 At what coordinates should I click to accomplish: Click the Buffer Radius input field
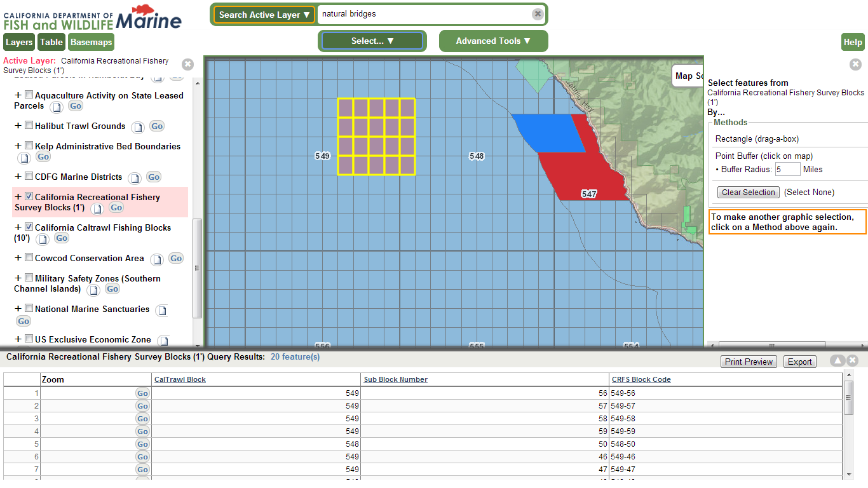(x=787, y=170)
